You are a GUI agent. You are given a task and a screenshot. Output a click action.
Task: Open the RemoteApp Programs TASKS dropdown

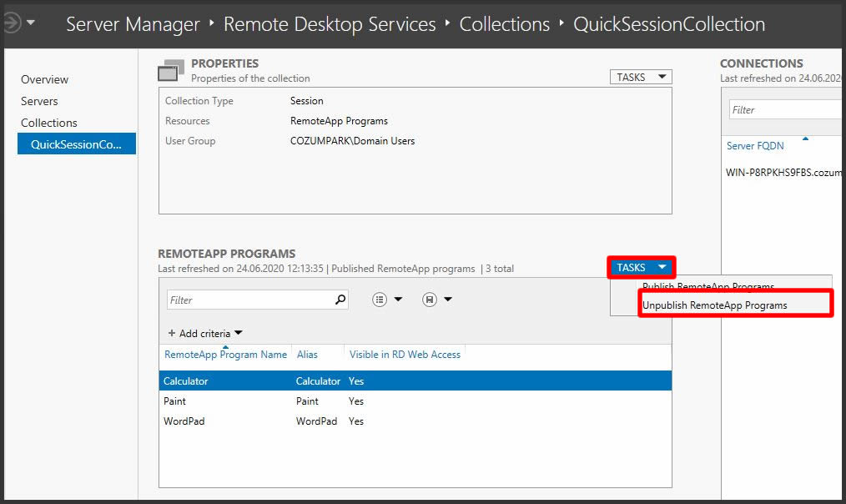641,268
